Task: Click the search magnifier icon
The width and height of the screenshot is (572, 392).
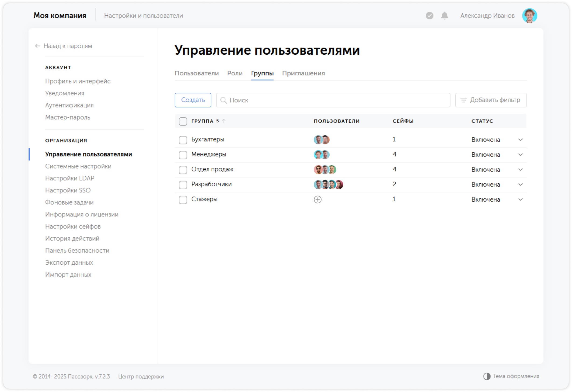Action: [x=224, y=100]
